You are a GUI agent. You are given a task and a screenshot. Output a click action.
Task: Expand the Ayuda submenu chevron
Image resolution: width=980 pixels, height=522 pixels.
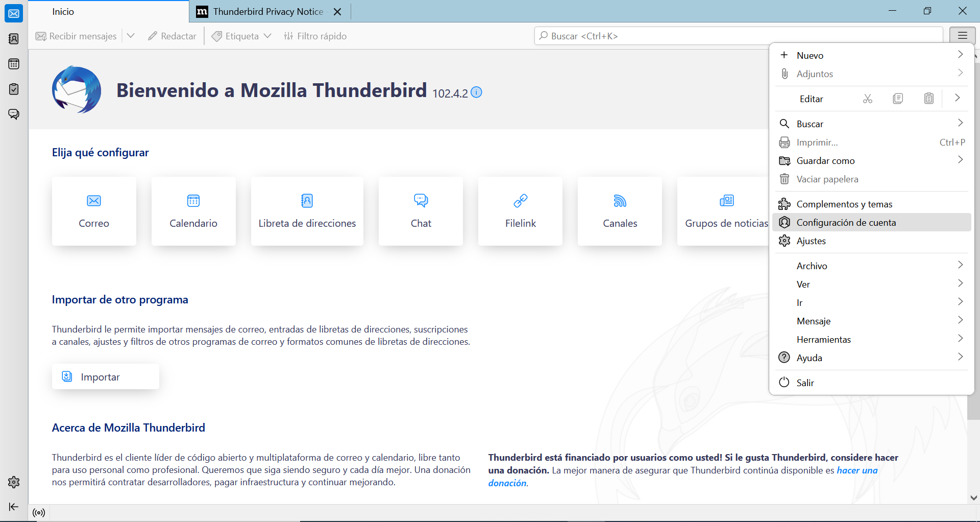click(960, 357)
